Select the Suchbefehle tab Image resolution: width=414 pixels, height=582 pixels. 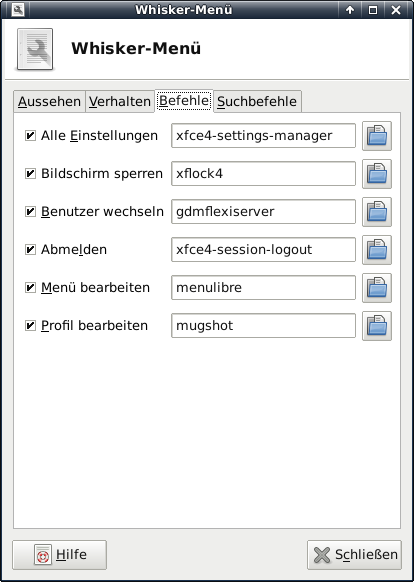click(257, 101)
